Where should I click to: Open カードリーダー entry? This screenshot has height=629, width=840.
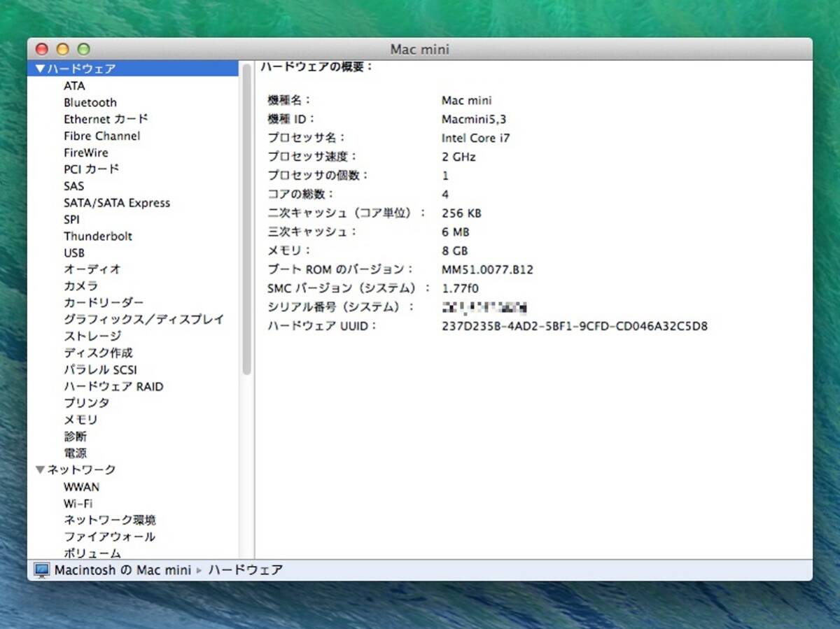(x=104, y=302)
